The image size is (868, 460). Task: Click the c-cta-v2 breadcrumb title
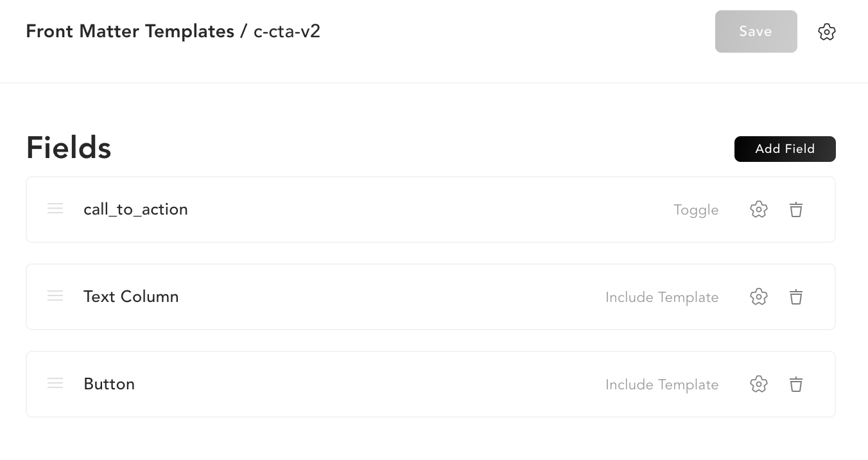pos(287,31)
